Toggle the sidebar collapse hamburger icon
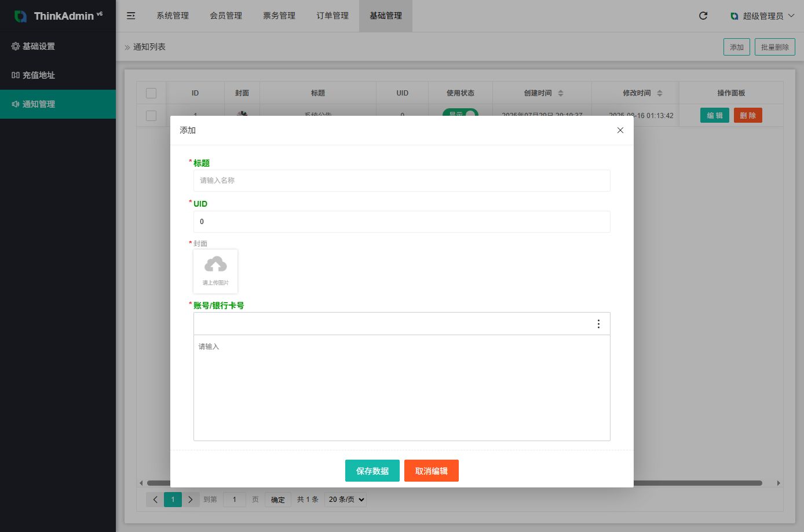Screen dimensions: 804x532 pyautogui.click(x=131, y=16)
